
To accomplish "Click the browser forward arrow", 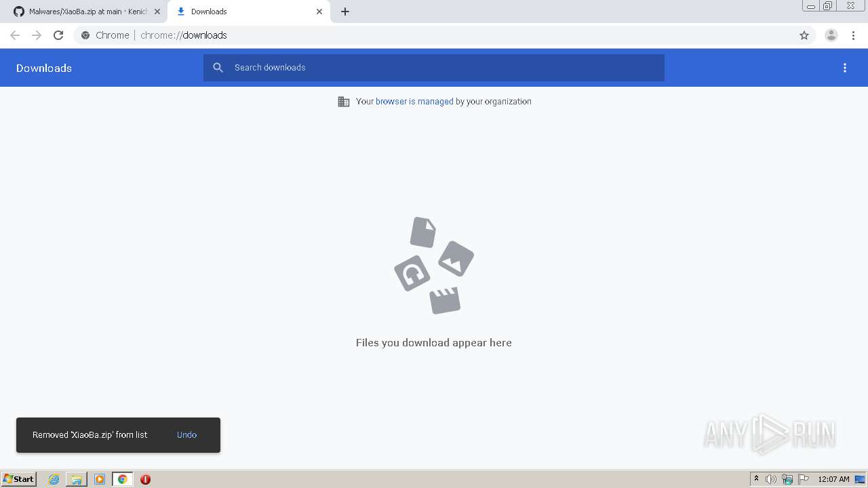I will click(x=37, y=35).
